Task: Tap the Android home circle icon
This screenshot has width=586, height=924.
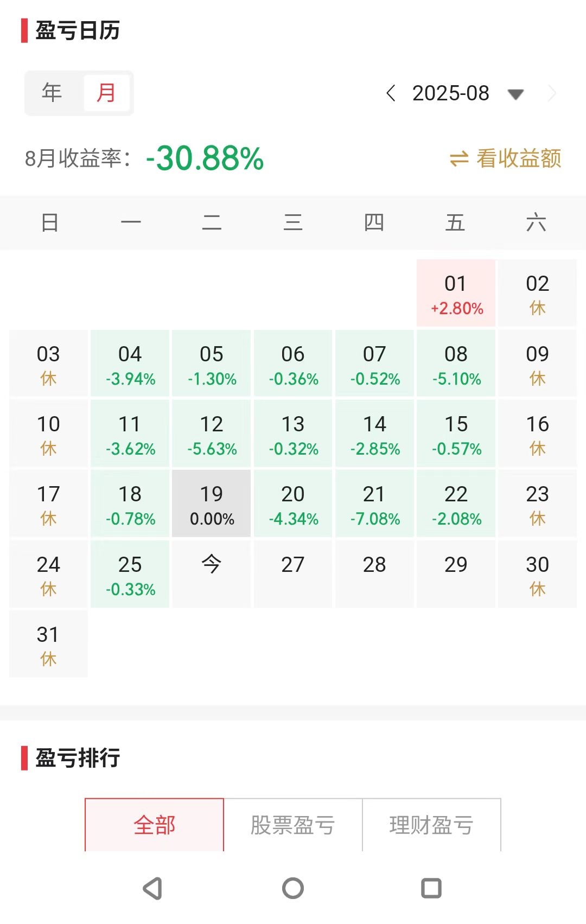Action: 293,888
